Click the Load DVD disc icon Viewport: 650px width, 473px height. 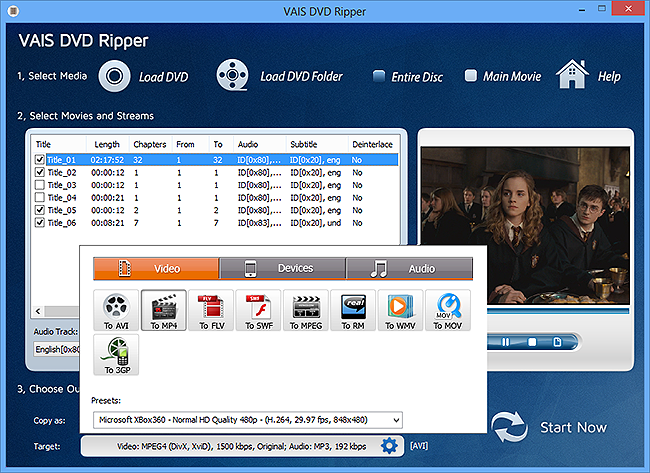[x=116, y=76]
